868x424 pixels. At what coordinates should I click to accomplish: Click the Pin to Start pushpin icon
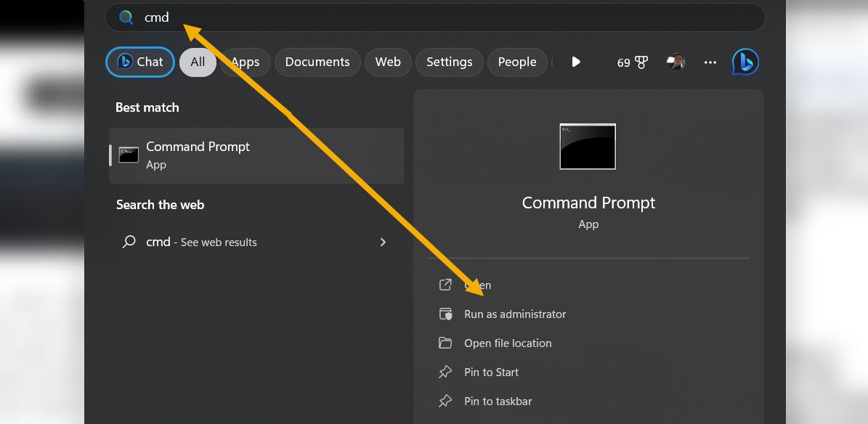click(x=445, y=372)
